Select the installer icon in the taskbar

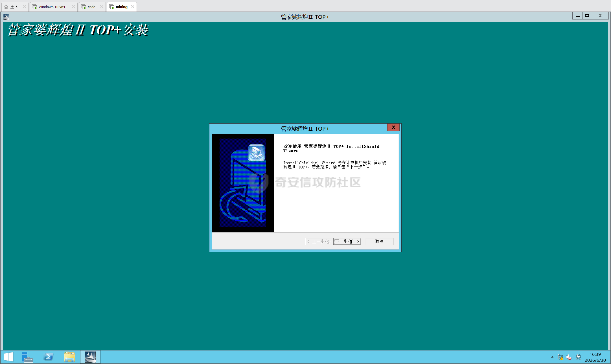click(x=90, y=357)
